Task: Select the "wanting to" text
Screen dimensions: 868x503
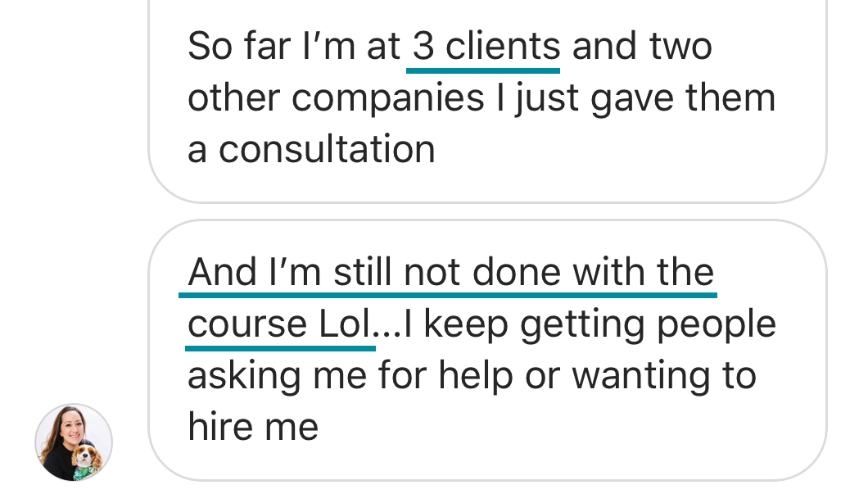Action: coord(663,376)
